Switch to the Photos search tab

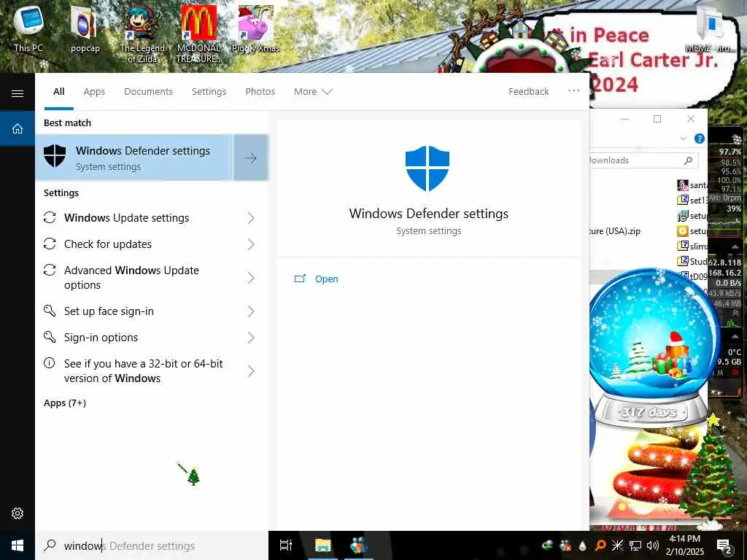coord(260,91)
